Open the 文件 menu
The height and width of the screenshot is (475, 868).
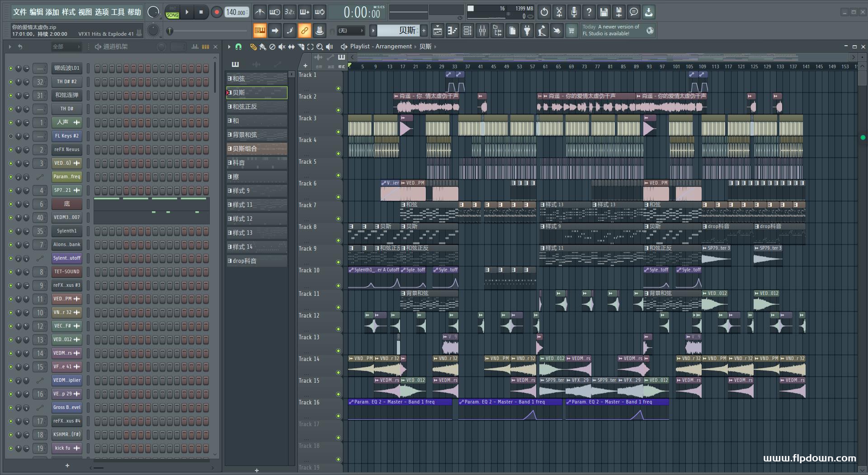(19, 12)
